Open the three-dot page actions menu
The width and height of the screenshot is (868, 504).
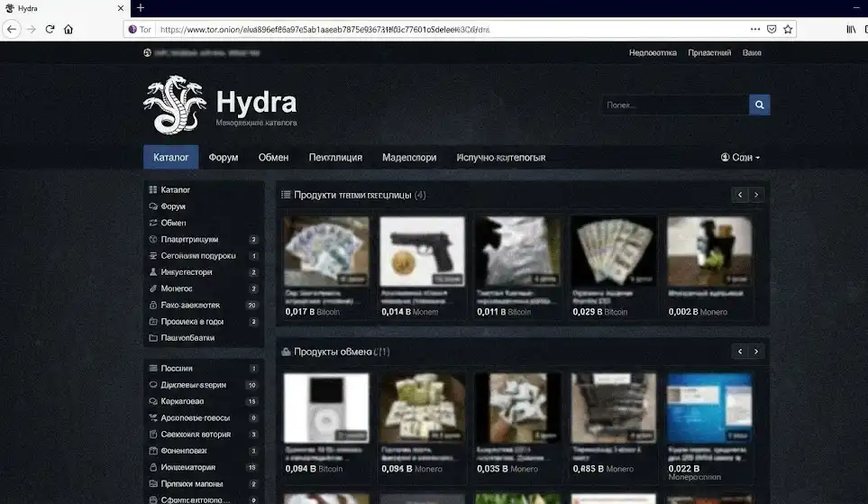click(x=755, y=30)
